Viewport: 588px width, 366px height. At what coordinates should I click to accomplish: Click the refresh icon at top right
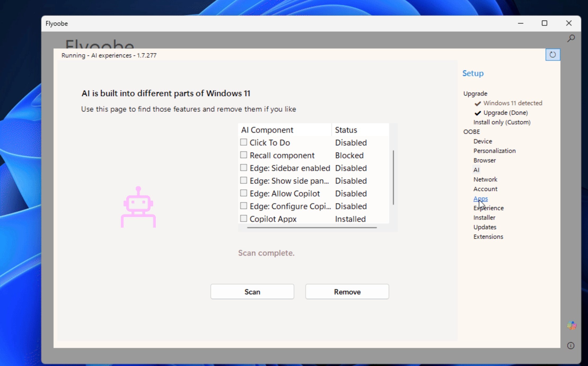point(552,55)
